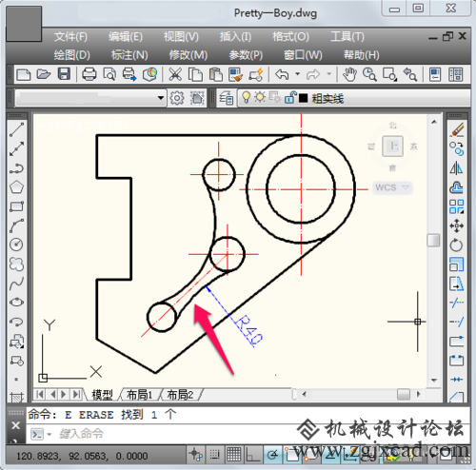Activate Zoom Window tool
The height and width of the screenshot is (470, 476).
pos(389,75)
